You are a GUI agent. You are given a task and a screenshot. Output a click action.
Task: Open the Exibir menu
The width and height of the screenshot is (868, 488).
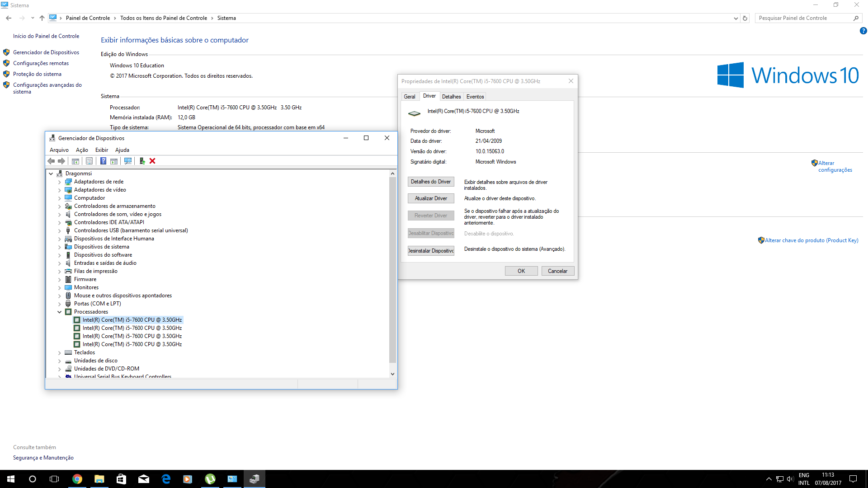102,150
